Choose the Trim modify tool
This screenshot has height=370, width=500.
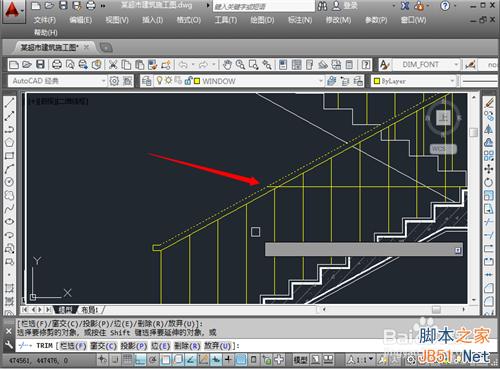[x=489, y=222]
